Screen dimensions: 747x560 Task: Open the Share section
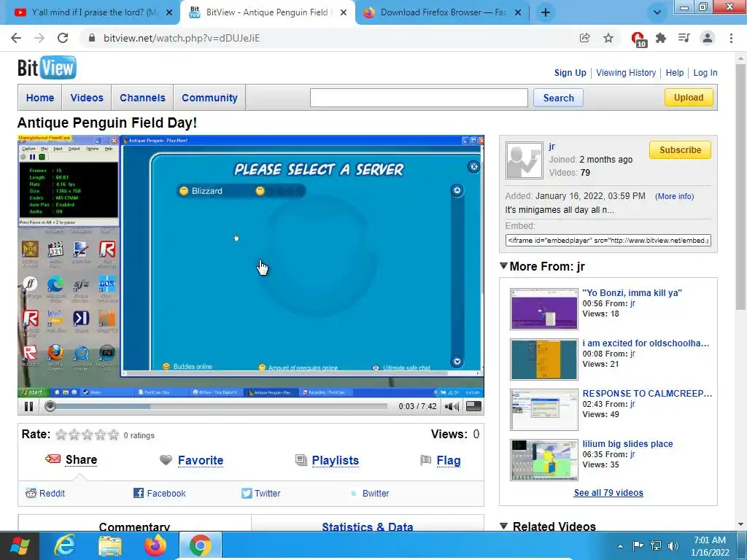pos(81,459)
